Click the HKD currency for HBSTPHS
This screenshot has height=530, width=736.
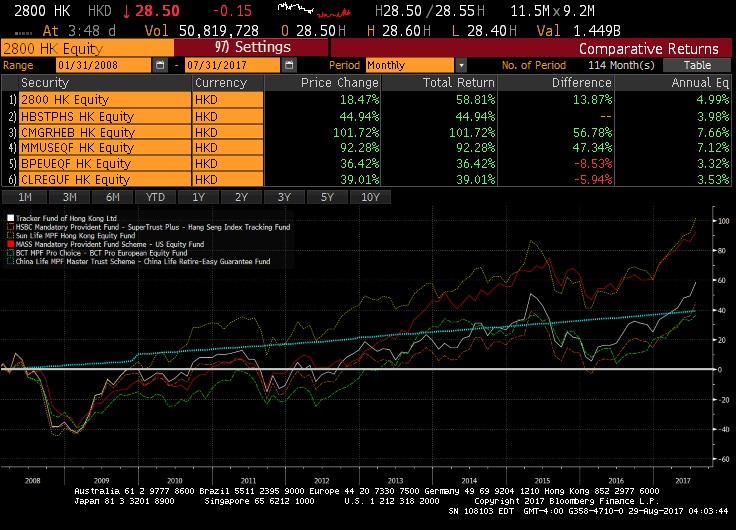[x=228, y=116]
